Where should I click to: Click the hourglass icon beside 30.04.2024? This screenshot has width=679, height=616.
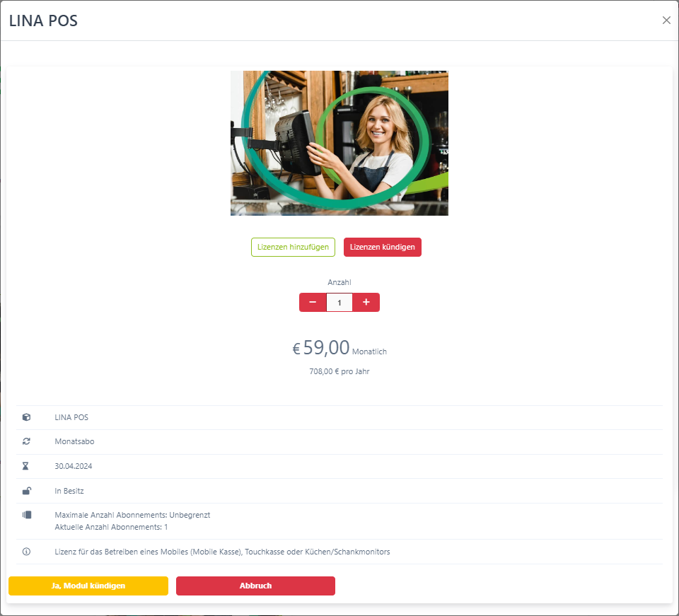pos(25,466)
